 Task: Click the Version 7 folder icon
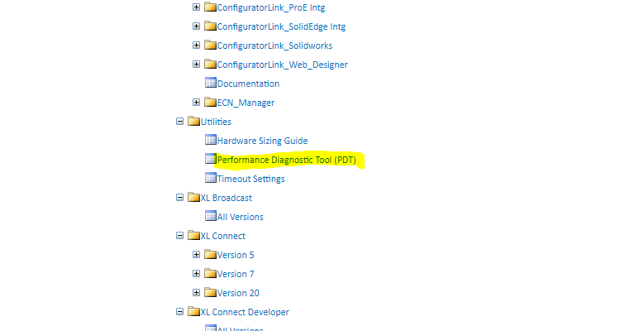point(210,273)
